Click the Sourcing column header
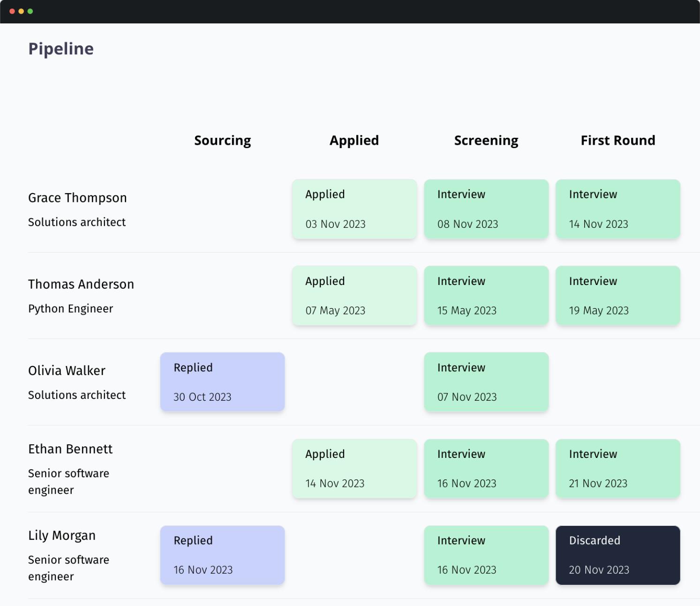 (x=222, y=140)
